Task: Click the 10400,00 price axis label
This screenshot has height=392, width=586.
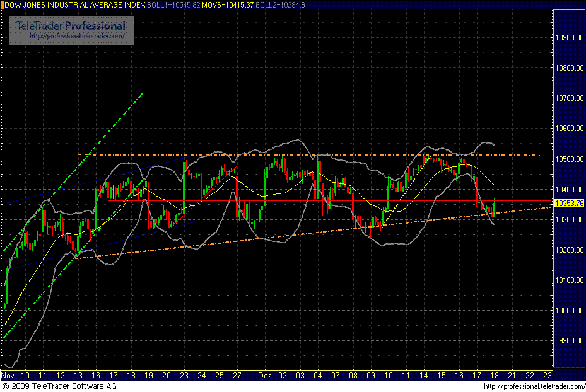Action: click(569, 189)
